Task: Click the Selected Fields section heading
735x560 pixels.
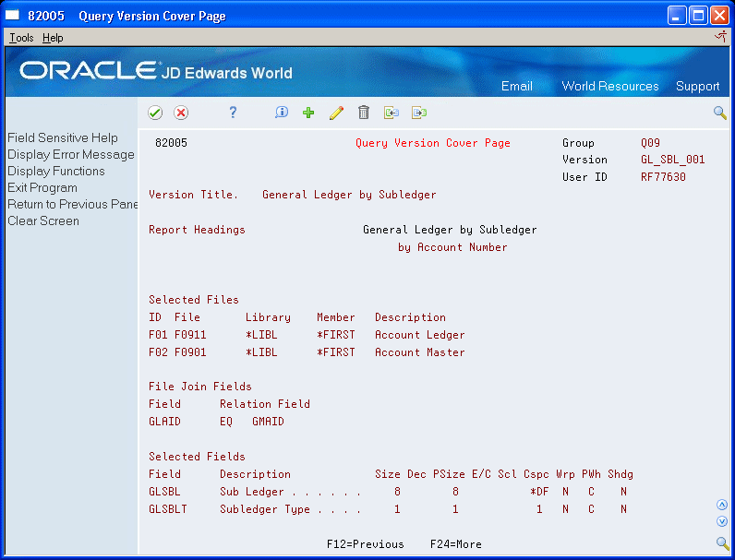Action: point(197,457)
